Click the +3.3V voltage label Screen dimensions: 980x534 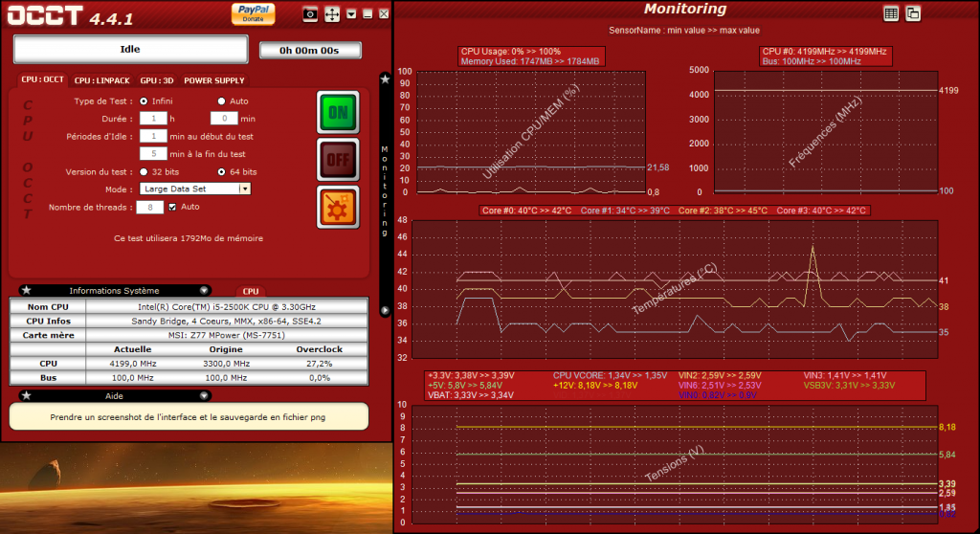click(471, 376)
